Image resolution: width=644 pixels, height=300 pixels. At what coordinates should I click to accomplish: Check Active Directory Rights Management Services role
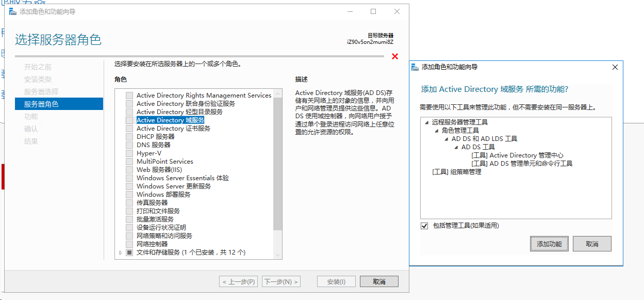coord(129,96)
